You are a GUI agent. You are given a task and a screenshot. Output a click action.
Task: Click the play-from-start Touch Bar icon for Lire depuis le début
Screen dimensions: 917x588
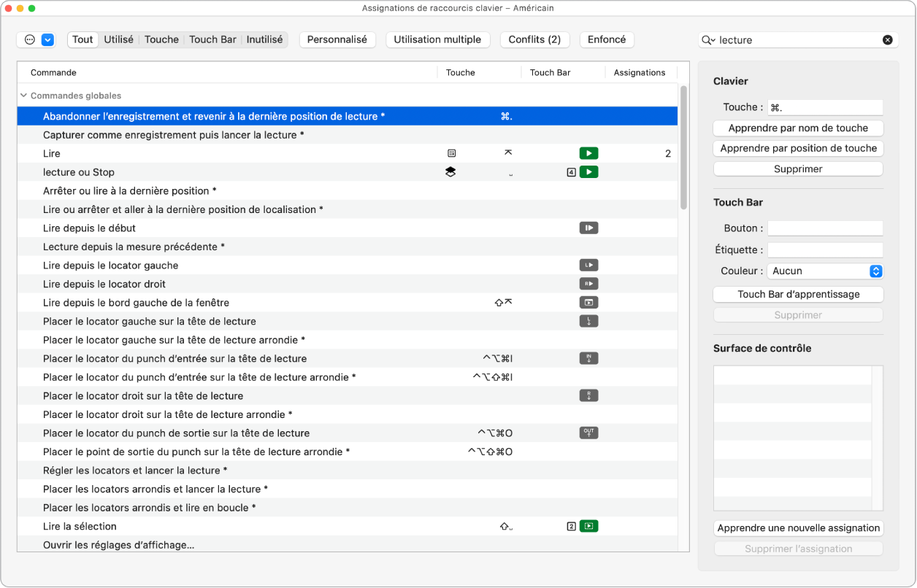click(x=588, y=228)
